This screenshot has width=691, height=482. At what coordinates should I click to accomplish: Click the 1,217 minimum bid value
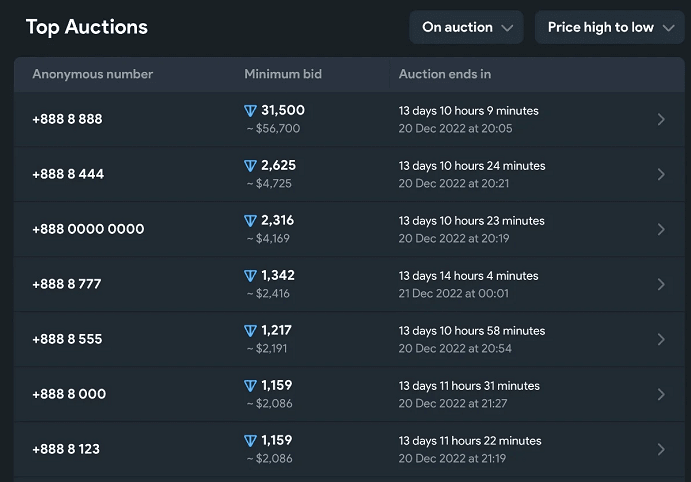pyautogui.click(x=276, y=330)
